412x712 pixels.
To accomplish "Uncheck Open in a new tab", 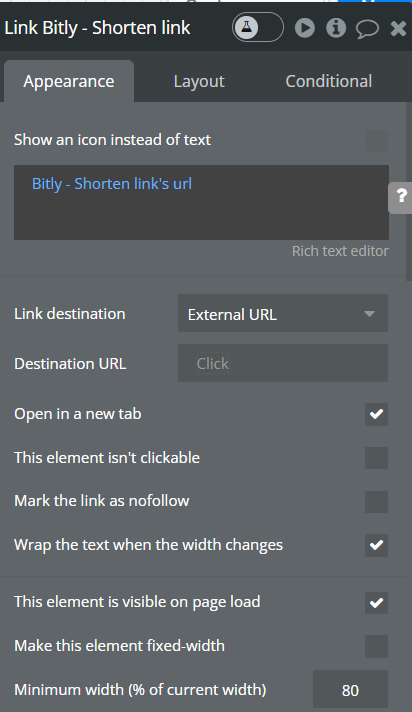I will point(376,414).
